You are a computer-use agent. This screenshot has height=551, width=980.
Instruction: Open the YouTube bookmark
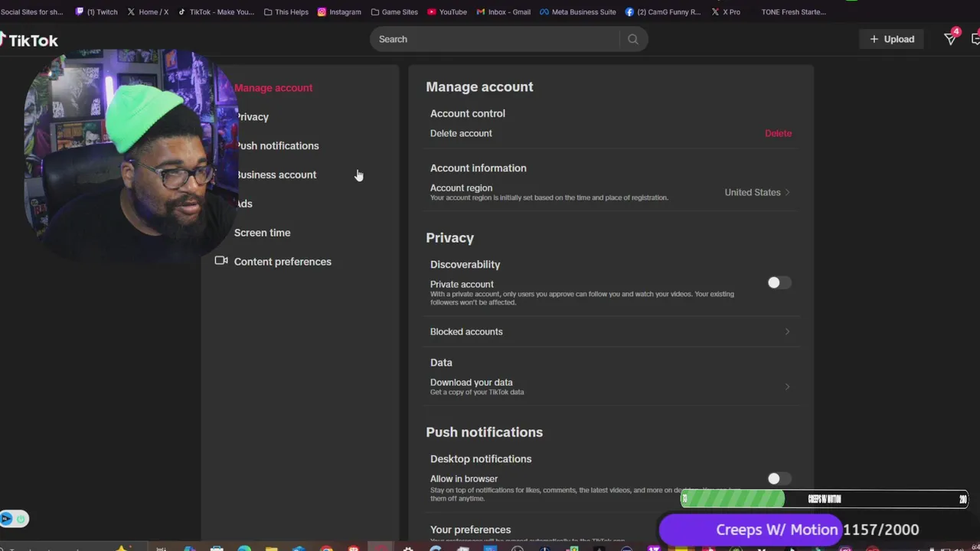[x=447, y=12]
